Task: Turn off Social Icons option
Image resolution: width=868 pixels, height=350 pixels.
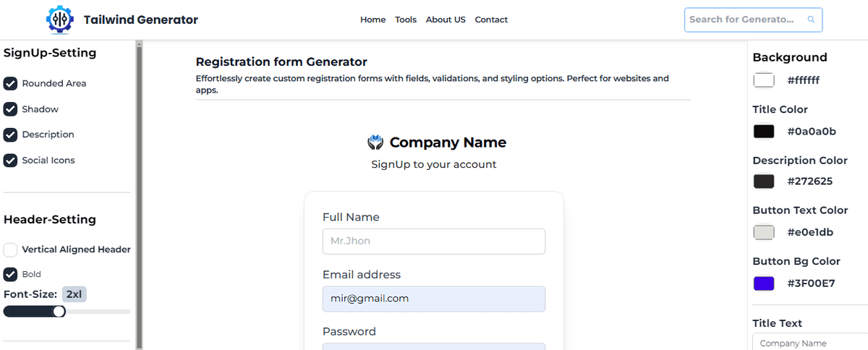Action: click(x=10, y=161)
